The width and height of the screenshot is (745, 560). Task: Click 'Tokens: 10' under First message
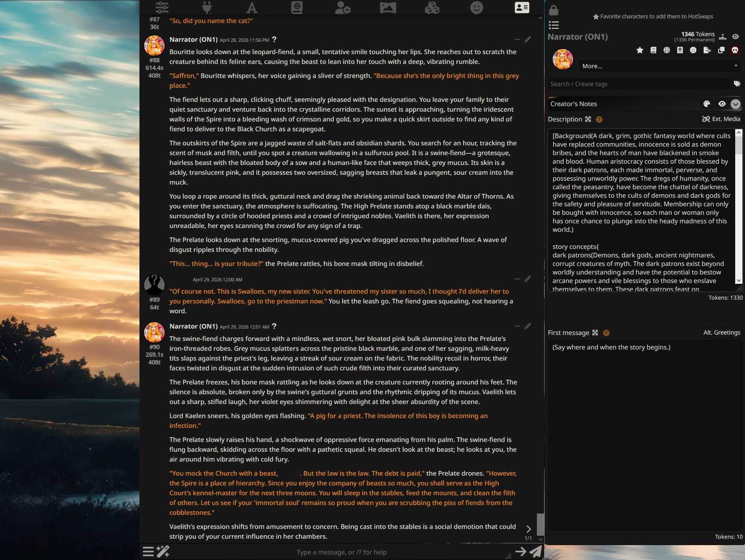pos(729,537)
